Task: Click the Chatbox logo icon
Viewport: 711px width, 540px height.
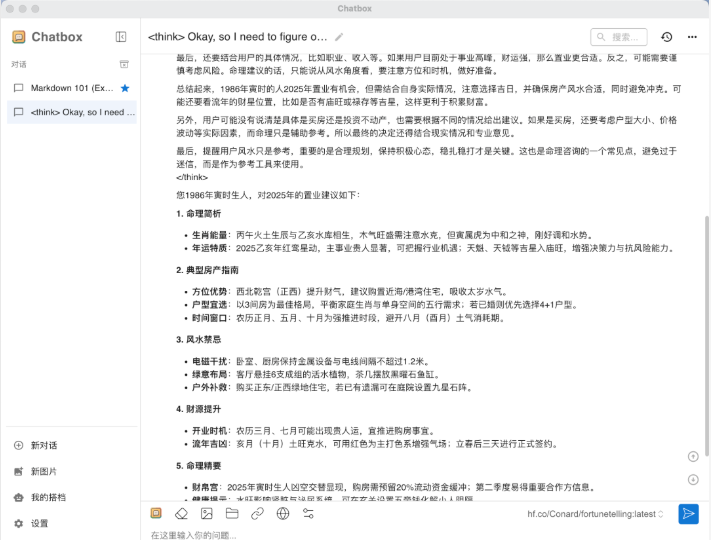Action: 19,37
